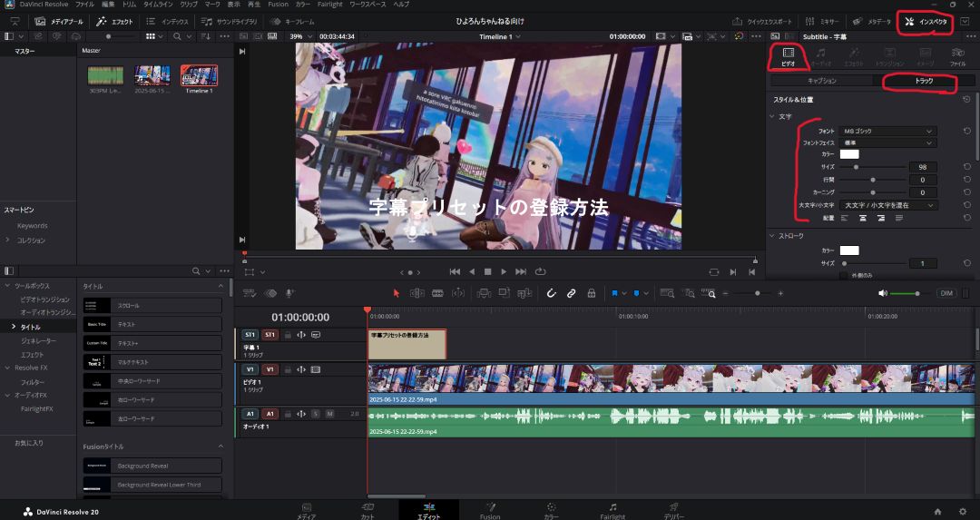Click the Position Lock padlock icon
Screen dimensions: 980x520
point(592,293)
